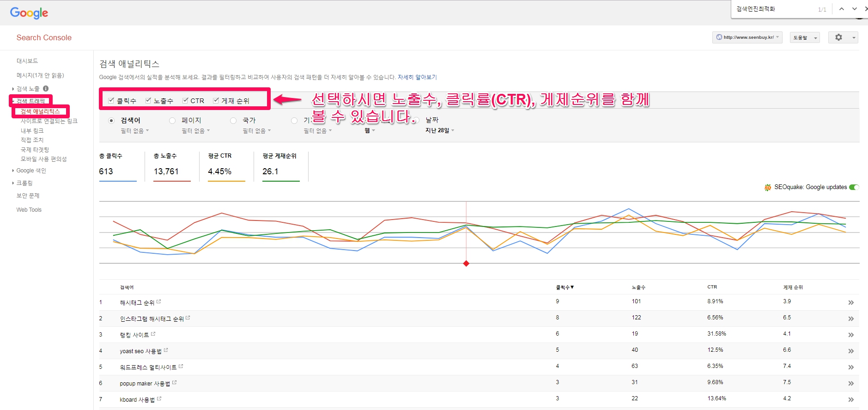
Task: Turn off SEOquake Google updates toggle
Action: (854, 187)
